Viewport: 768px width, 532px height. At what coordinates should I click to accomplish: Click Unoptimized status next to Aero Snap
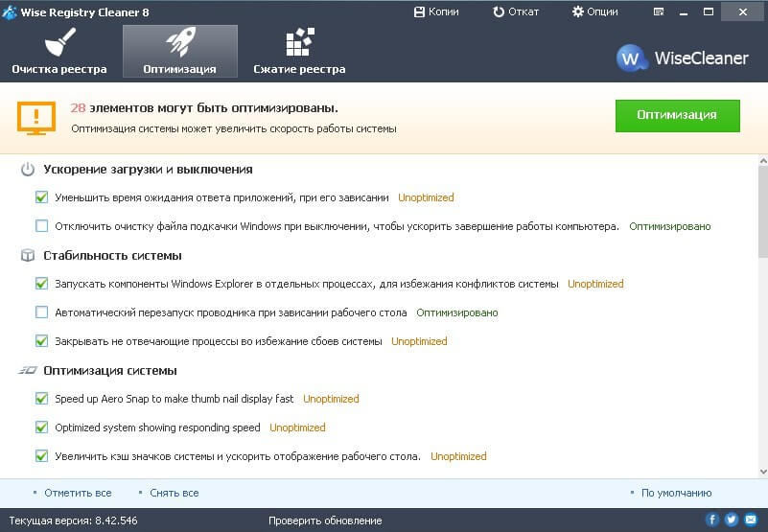(x=331, y=399)
